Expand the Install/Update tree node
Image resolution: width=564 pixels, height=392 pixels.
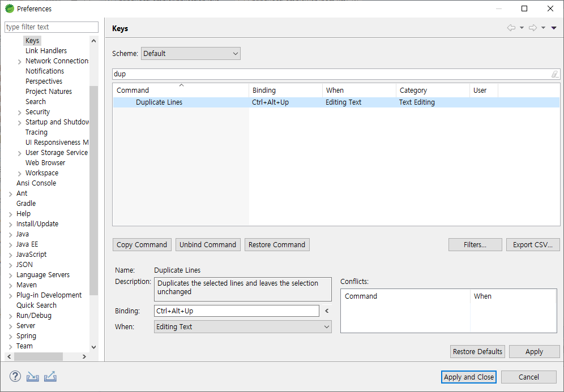pos(10,225)
